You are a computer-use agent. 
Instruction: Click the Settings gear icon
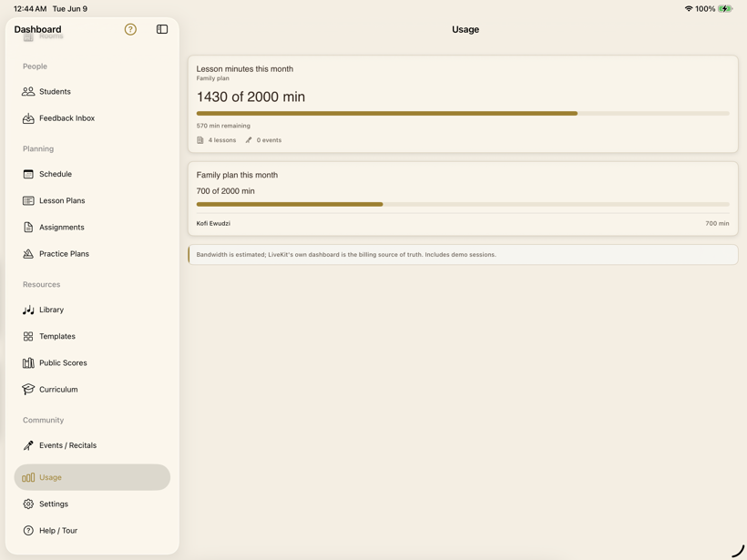pyautogui.click(x=28, y=504)
